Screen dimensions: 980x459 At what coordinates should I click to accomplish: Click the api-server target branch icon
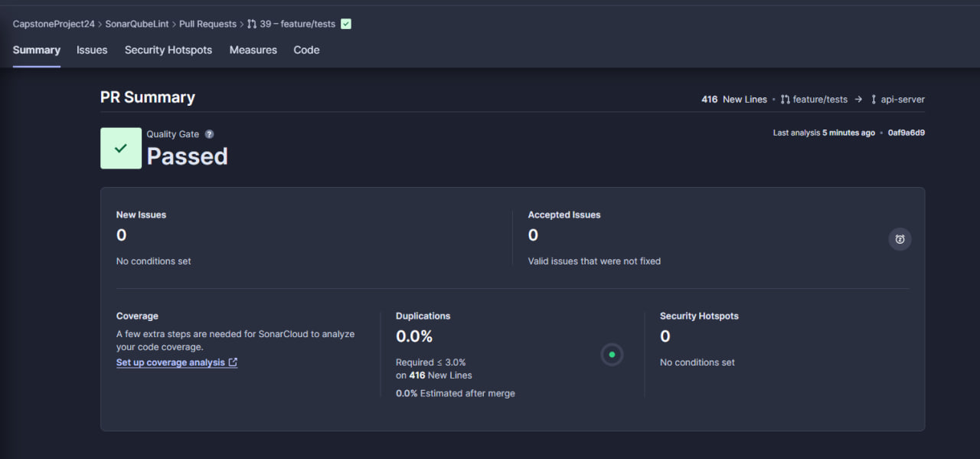(874, 100)
